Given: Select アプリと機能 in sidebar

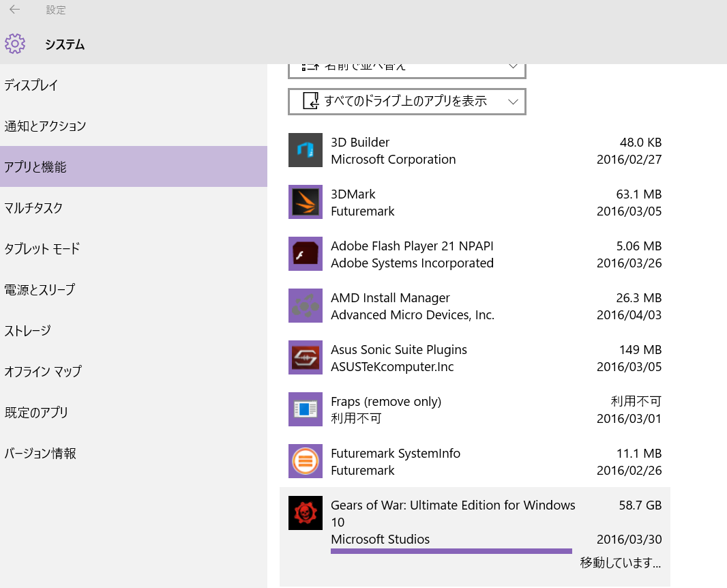Looking at the screenshot, I should tap(134, 166).
